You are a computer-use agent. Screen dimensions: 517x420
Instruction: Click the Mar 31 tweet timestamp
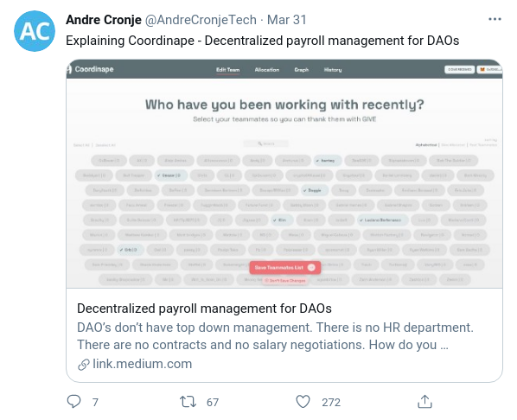[x=286, y=20]
